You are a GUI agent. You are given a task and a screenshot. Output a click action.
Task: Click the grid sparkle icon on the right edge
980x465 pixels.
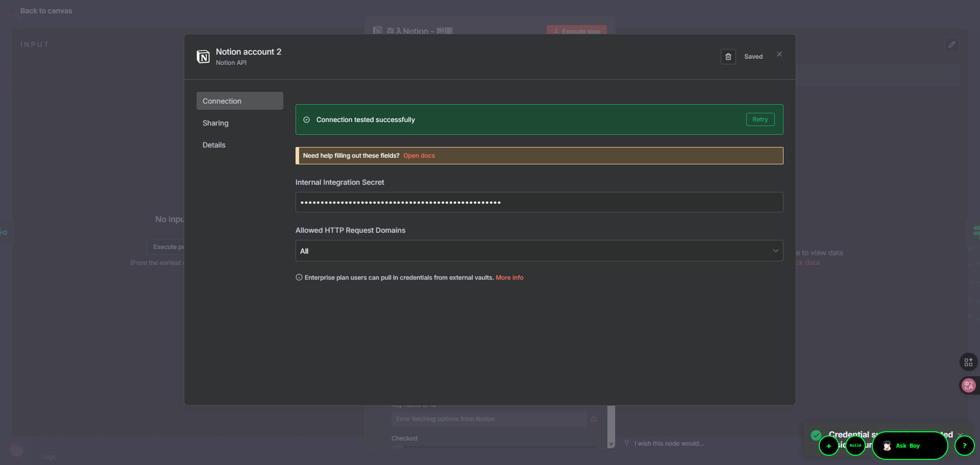[968, 362]
